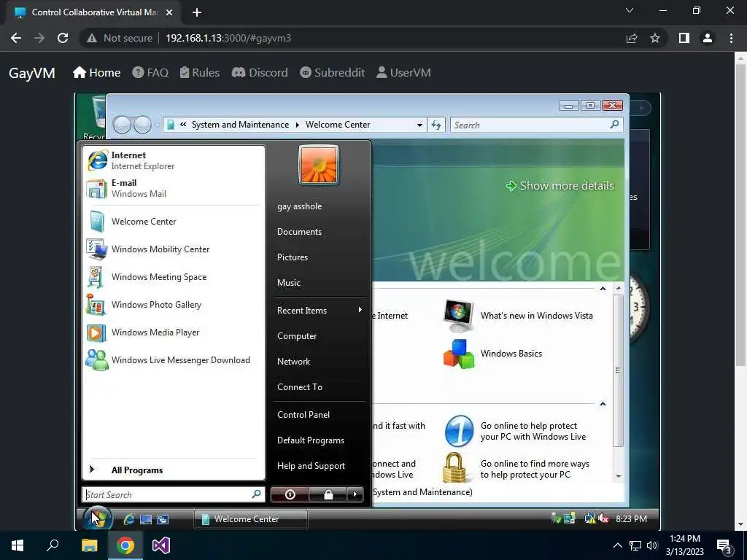The width and height of the screenshot is (747, 560).
Task: Open the FAQ page
Action: click(150, 72)
